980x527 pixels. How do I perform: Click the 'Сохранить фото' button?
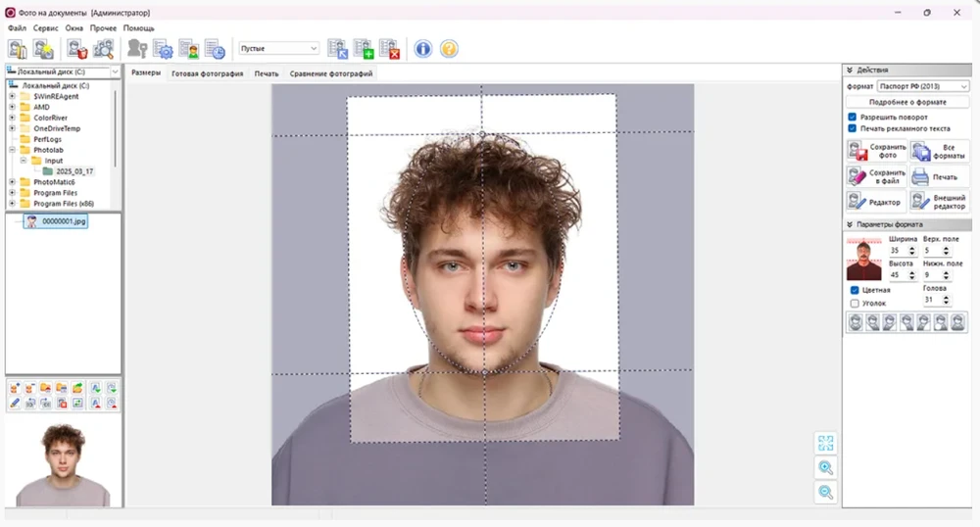click(876, 151)
